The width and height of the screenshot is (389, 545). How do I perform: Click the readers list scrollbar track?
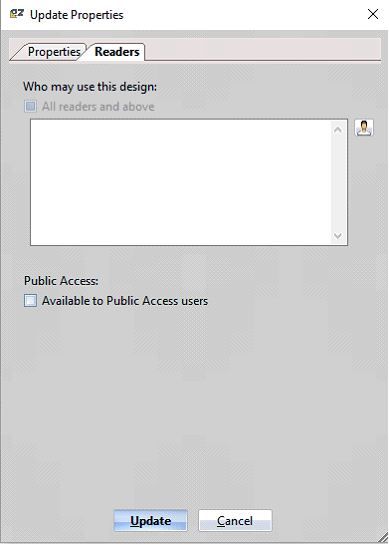pos(337,183)
